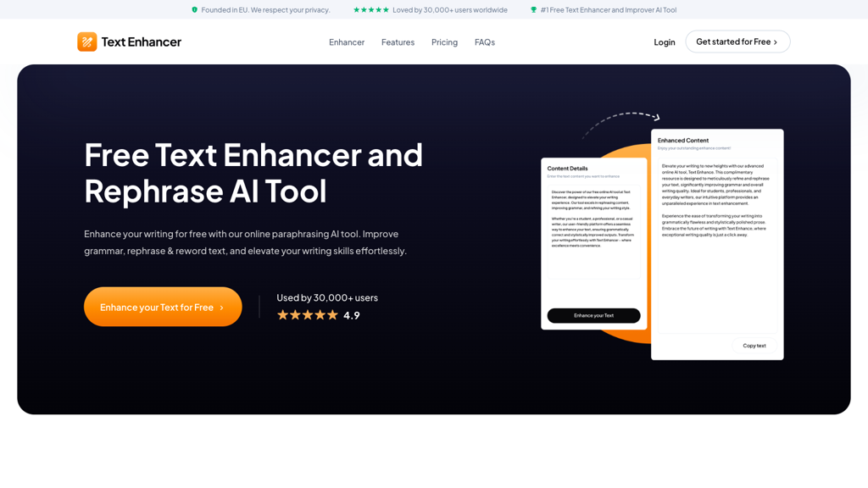The height and width of the screenshot is (488, 868).
Task: Click the Login link
Action: click(664, 42)
